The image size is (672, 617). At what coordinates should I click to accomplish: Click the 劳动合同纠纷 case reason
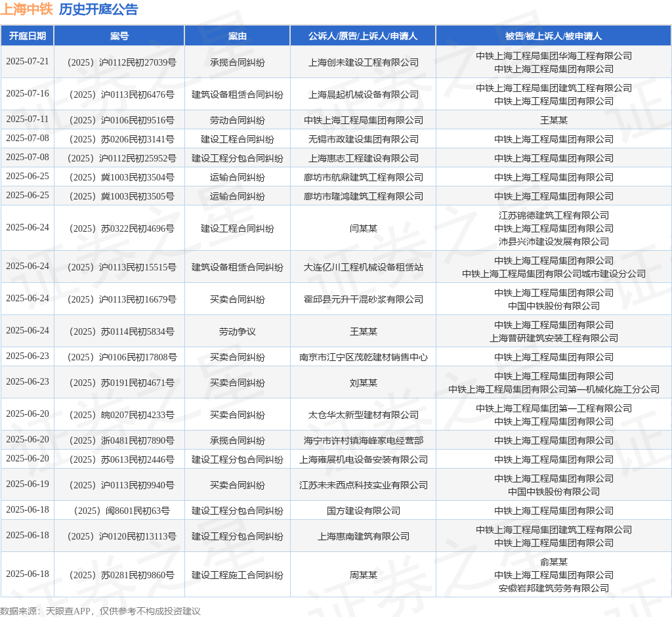click(x=238, y=121)
